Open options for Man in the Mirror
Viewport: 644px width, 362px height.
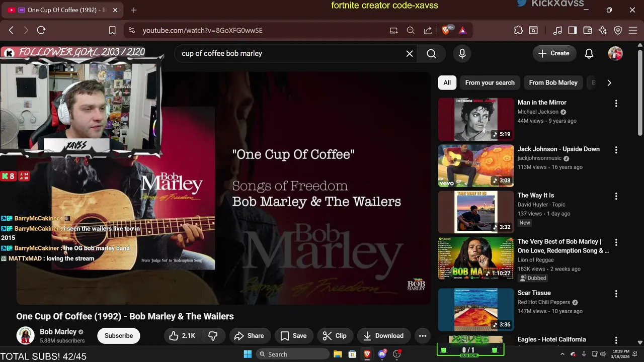point(616,103)
